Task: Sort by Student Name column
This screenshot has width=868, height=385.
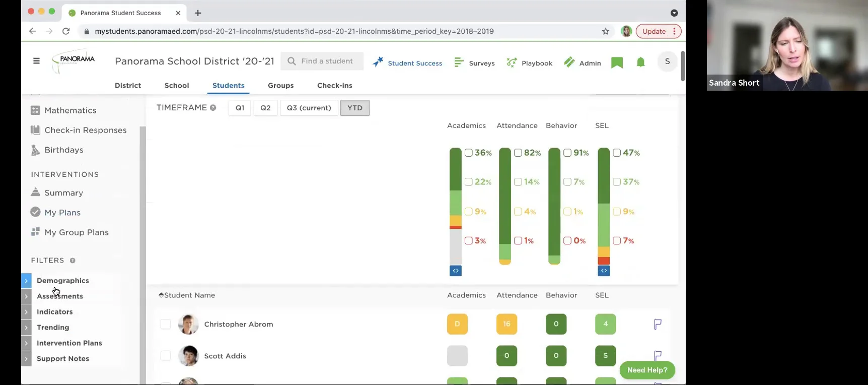Action: (x=187, y=295)
